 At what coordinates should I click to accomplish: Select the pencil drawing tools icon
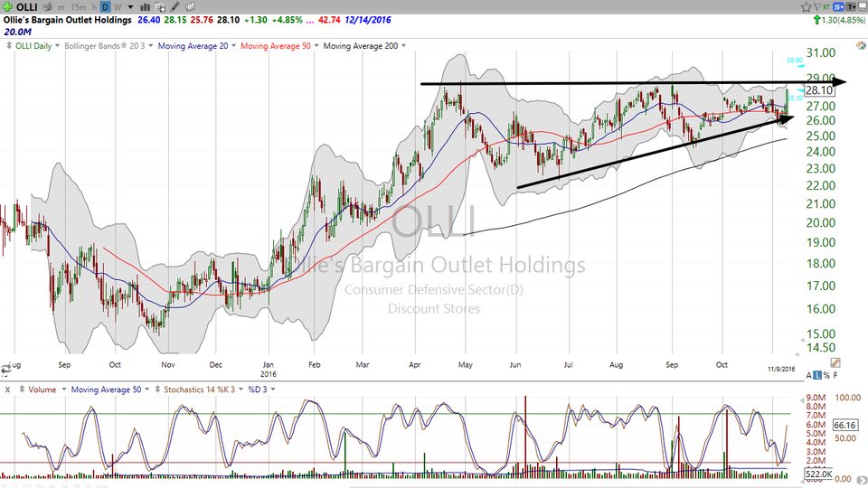pos(175,7)
